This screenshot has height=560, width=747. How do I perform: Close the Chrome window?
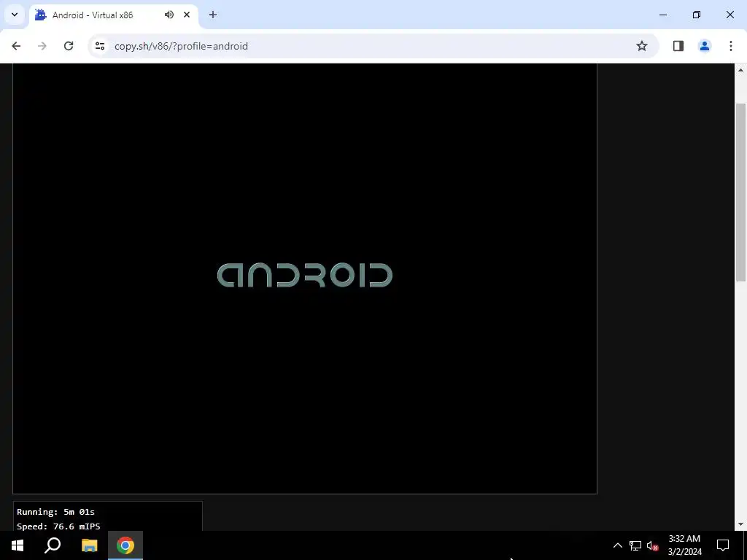click(x=729, y=15)
